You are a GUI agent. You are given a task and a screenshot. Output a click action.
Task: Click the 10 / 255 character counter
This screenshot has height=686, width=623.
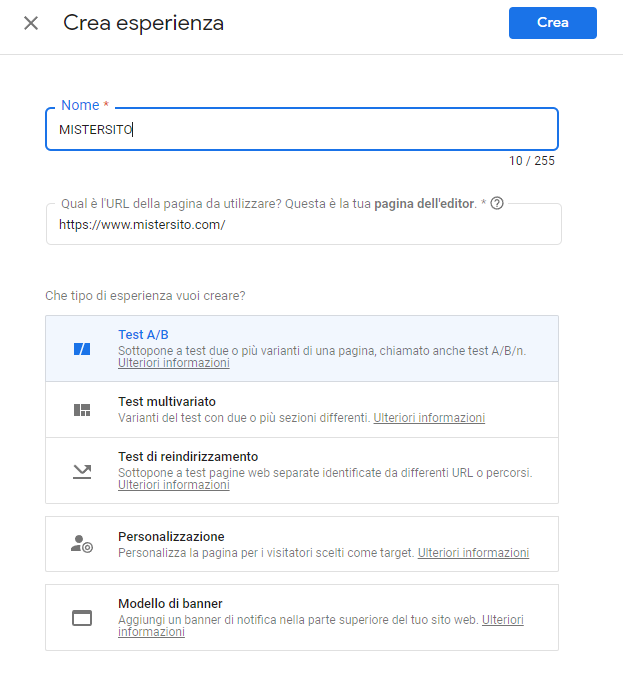click(x=532, y=161)
